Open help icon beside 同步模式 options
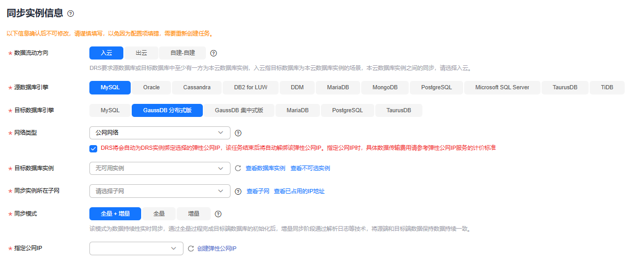The height and width of the screenshot is (261, 644). tap(218, 213)
